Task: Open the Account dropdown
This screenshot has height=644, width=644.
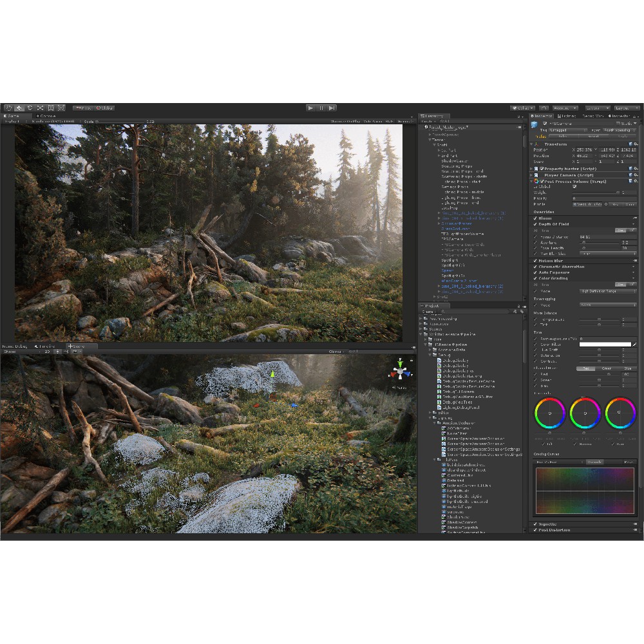Action: coord(565,108)
